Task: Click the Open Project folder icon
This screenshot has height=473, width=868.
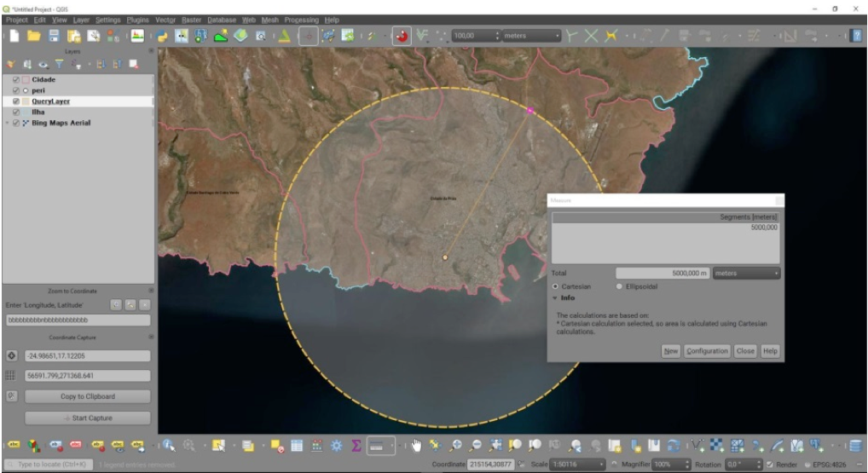Action: click(34, 36)
